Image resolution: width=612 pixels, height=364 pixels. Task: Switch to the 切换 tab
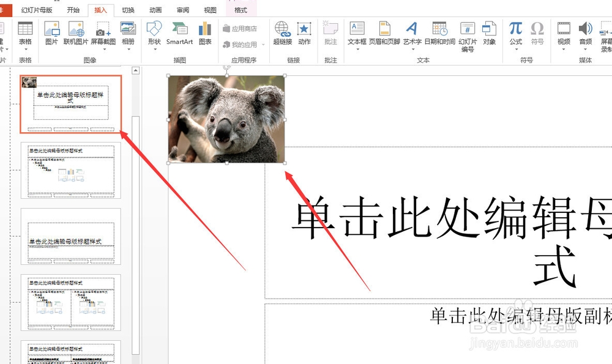(x=128, y=10)
